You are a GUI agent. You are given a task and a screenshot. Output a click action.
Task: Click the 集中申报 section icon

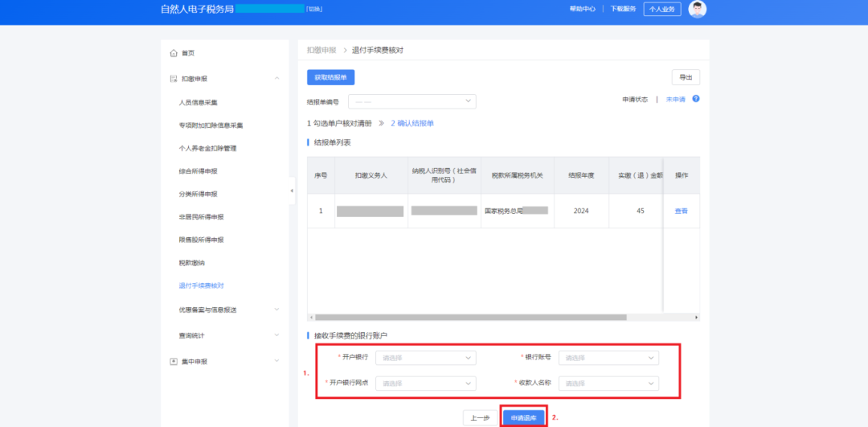[173, 362]
